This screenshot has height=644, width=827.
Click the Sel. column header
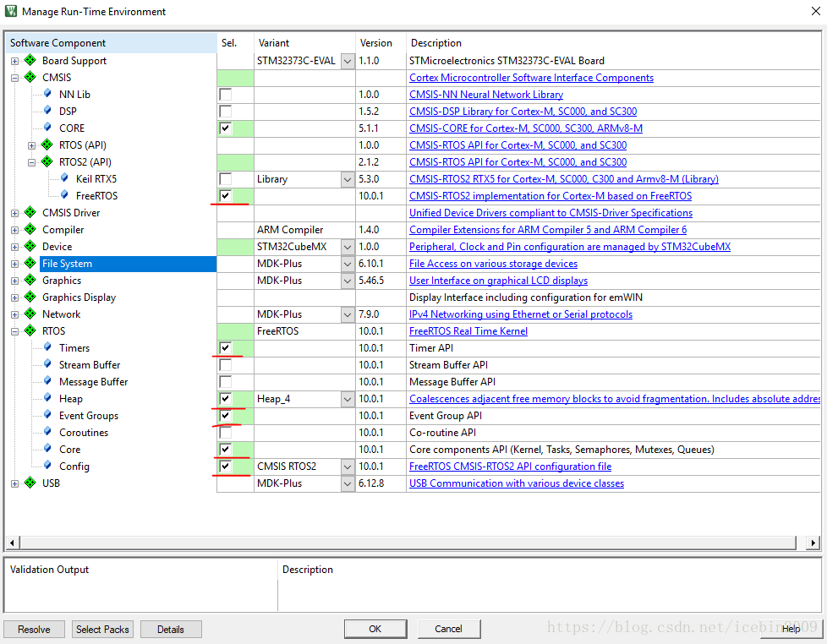coord(235,43)
